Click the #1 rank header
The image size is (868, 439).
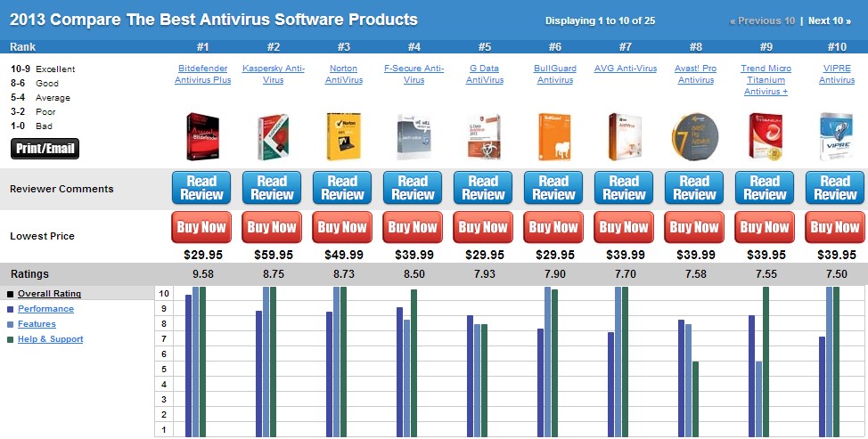point(202,47)
